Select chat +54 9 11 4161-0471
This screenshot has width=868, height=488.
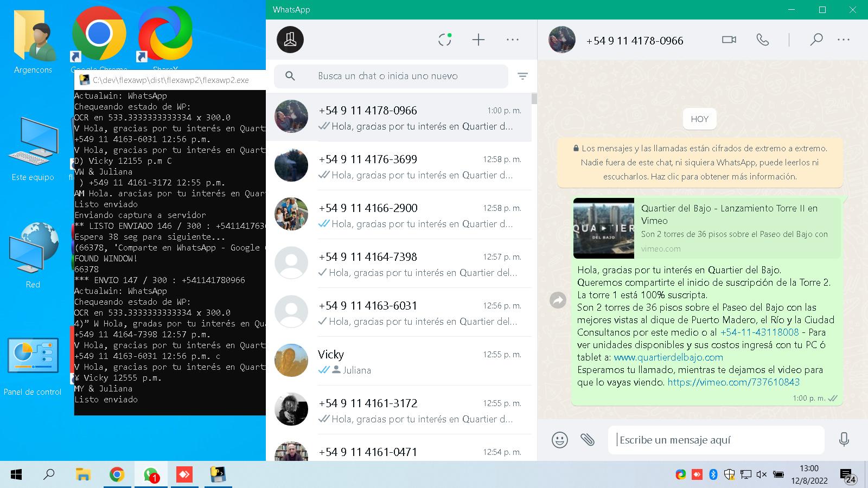pyautogui.click(x=399, y=448)
